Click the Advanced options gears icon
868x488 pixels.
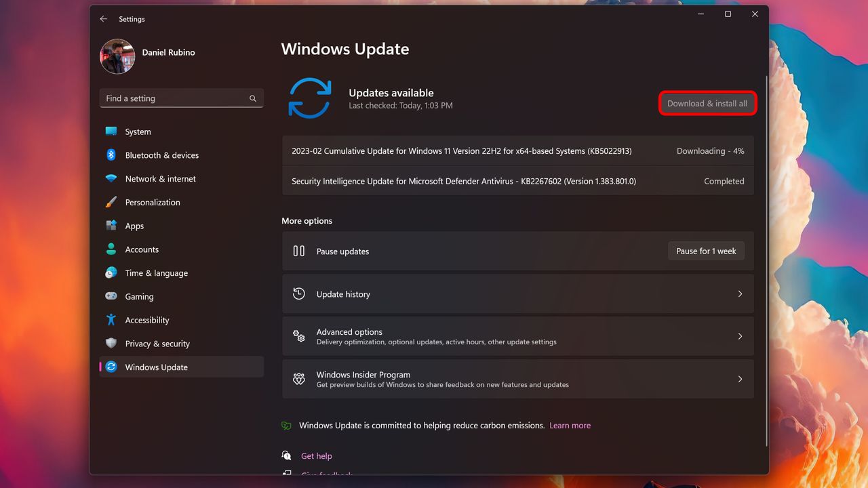(299, 336)
